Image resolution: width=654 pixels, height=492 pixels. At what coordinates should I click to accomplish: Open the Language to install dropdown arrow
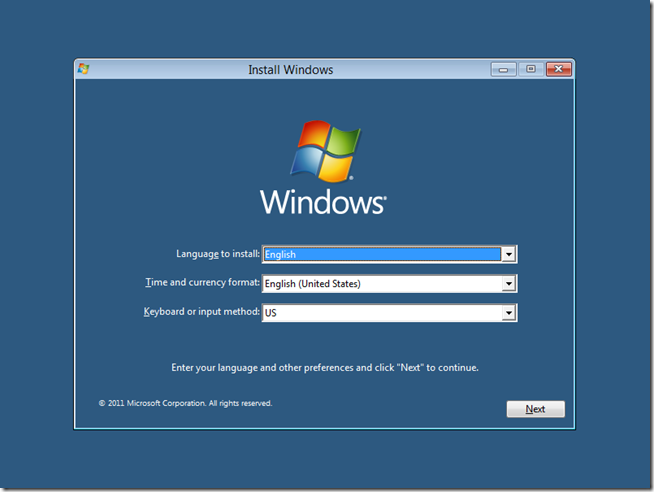click(x=508, y=254)
